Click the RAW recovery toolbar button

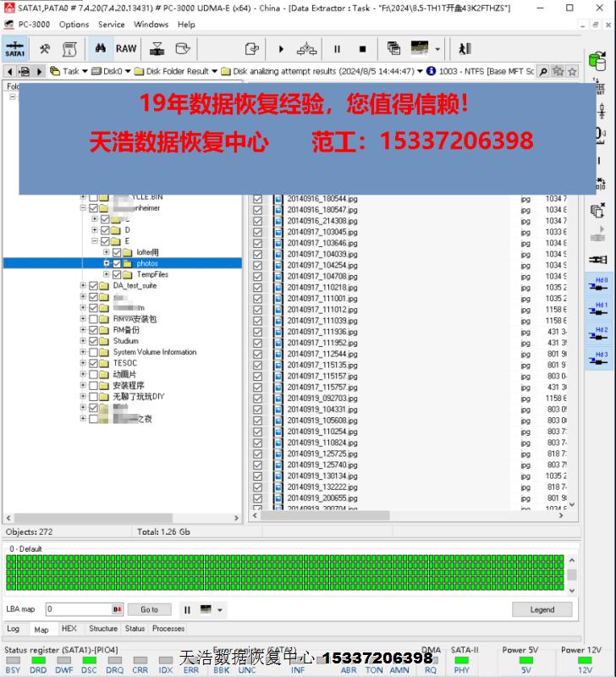(x=126, y=49)
